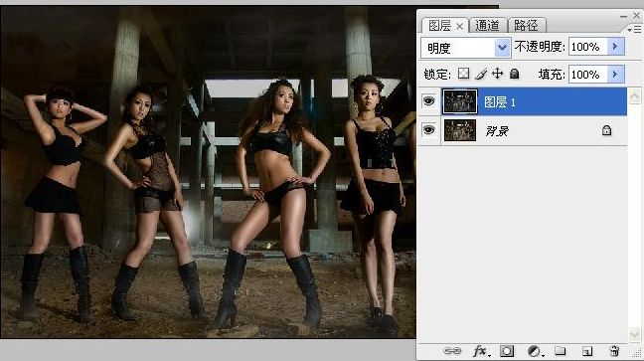Image resolution: width=644 pixels, height=361 pixels.
Task: Close the 图层 tab
Action: [459, 27]
